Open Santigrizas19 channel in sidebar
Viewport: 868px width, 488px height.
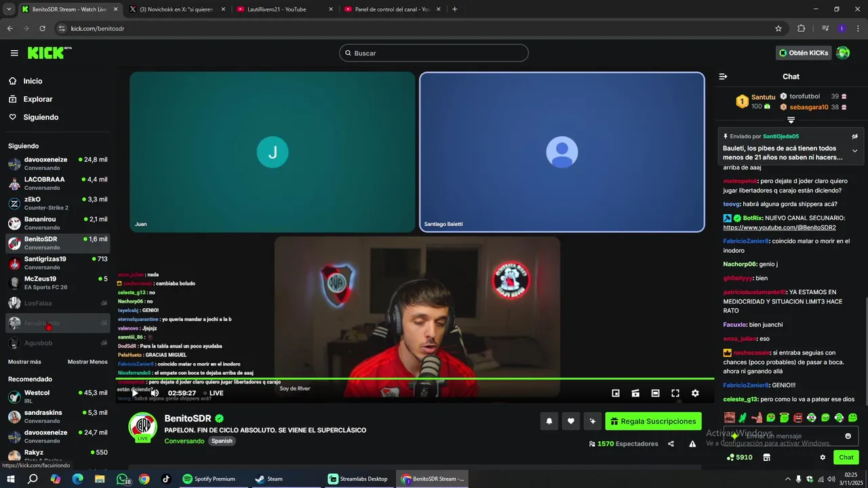pos(58,263)
